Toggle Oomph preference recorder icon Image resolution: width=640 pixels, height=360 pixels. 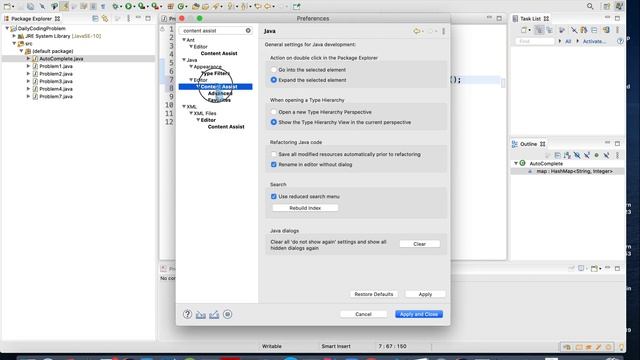click(x=228, y=314)
